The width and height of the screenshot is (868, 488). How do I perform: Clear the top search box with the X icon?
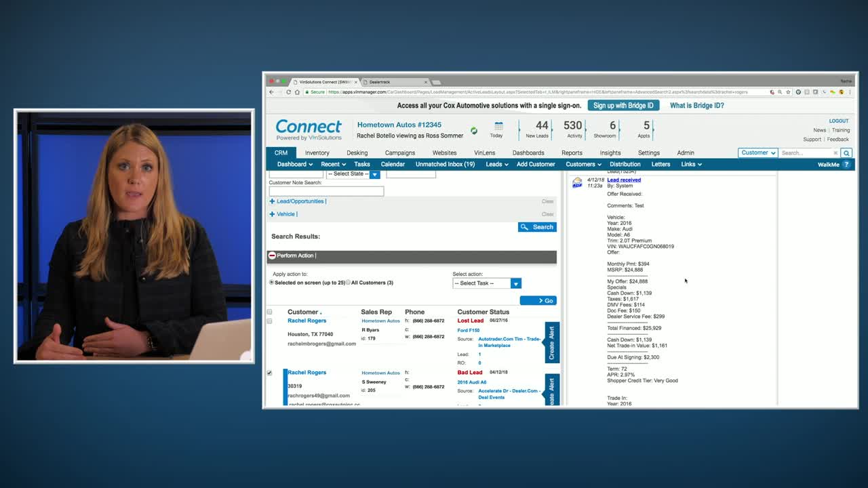835,153
